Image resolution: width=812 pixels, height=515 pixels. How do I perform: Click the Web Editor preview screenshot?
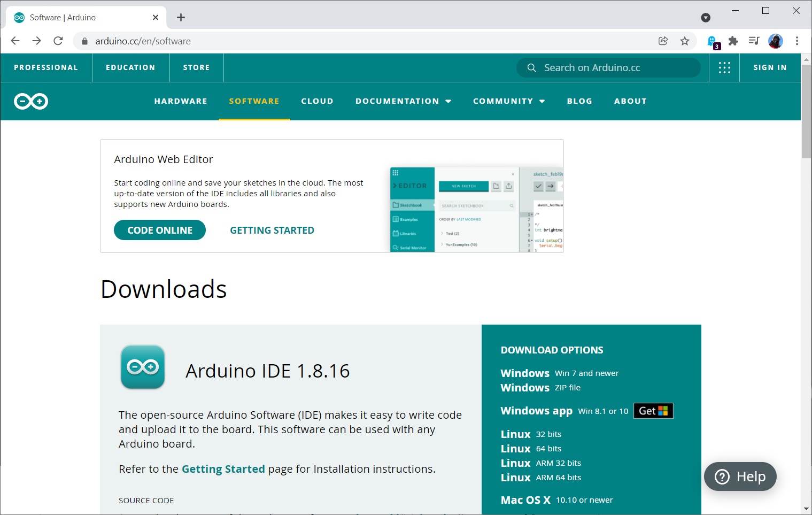click(477, 209)
